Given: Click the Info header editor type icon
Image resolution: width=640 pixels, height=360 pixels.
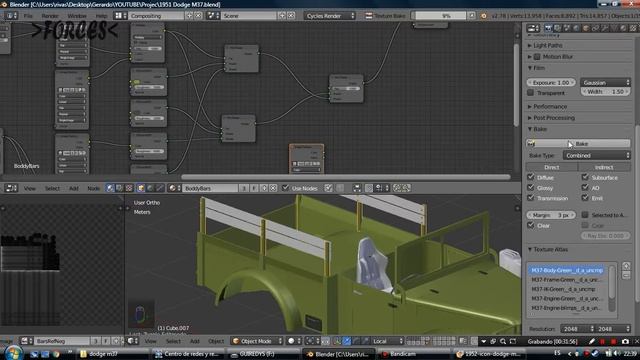Looking at the screenshot, I should [11, 16].
